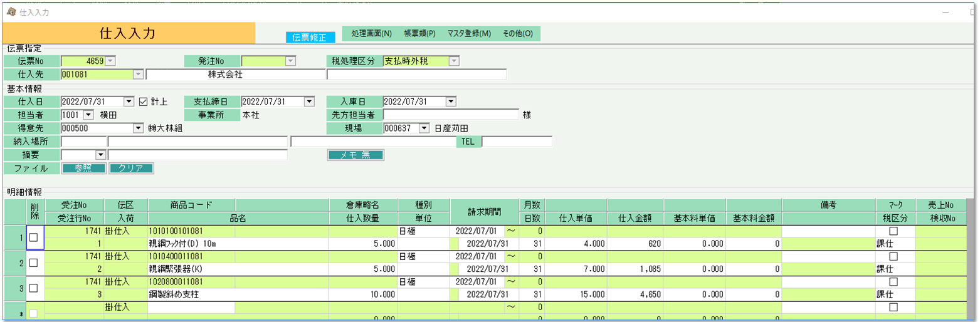Click the 品名 cell 親綱フック付(D) 10m
Viewport: 980px width, 322px height.
[238, 243]
